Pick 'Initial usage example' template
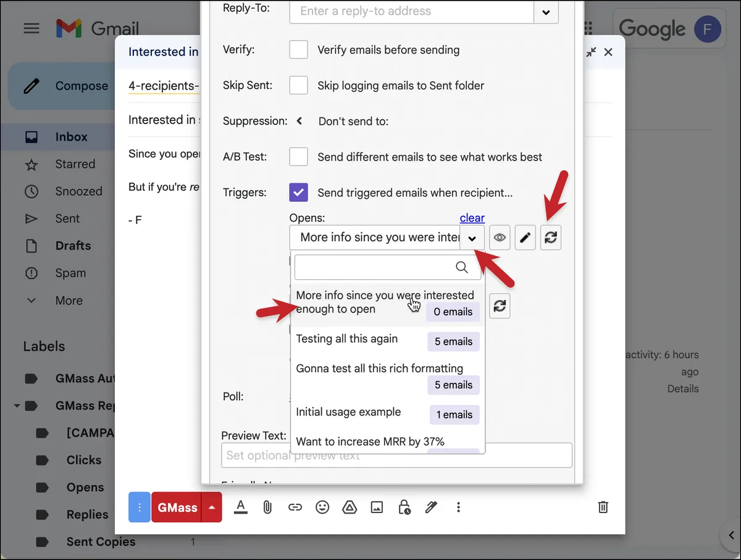741x560 pixels. 388,413
